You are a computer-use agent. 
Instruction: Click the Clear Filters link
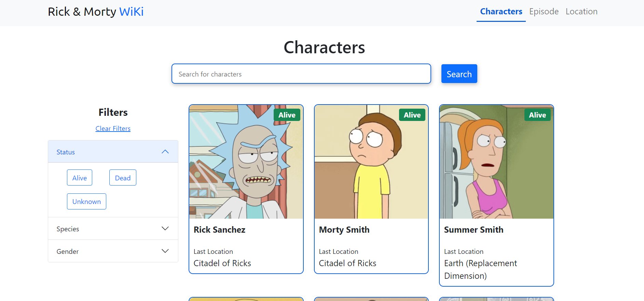113,128
